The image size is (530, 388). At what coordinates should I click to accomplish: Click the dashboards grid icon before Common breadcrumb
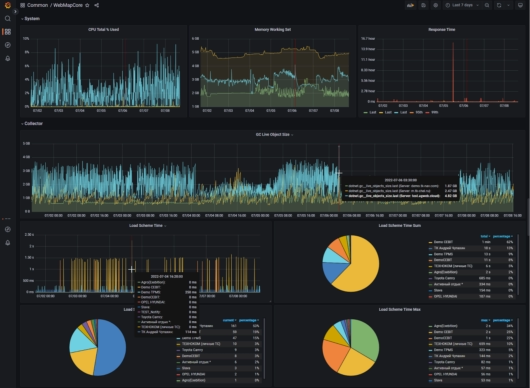point(22,5)
